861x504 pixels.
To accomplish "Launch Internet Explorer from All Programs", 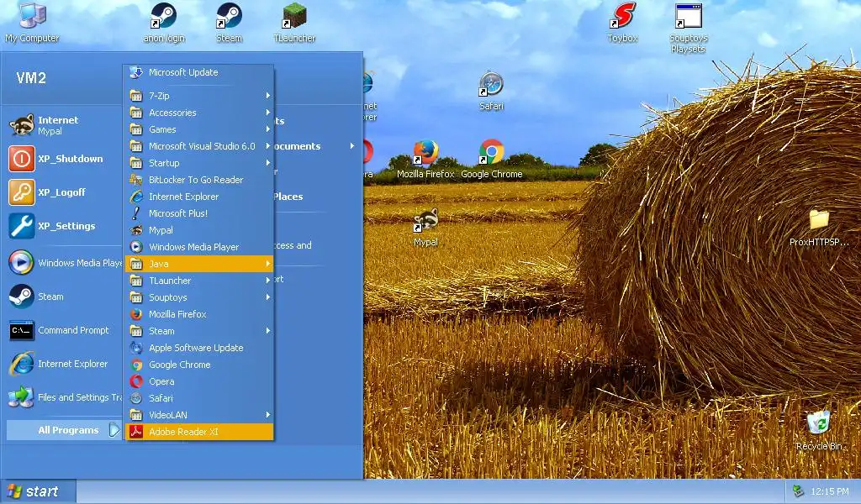I will 198,197.
